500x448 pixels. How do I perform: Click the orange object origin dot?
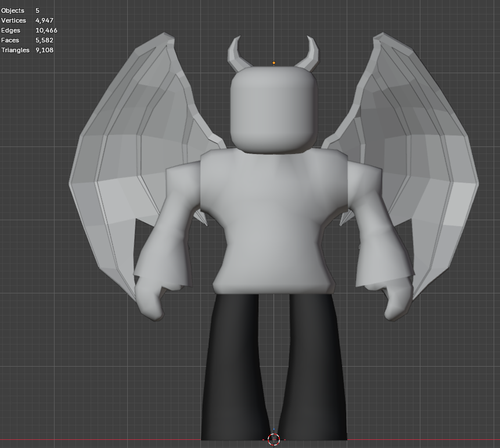coord(274,63)
